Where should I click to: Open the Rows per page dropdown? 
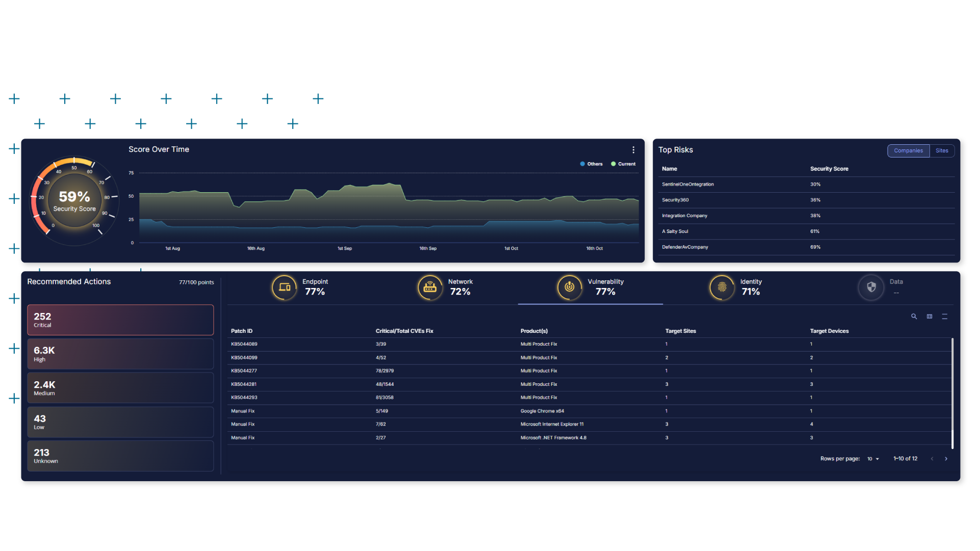click(873, 459)
